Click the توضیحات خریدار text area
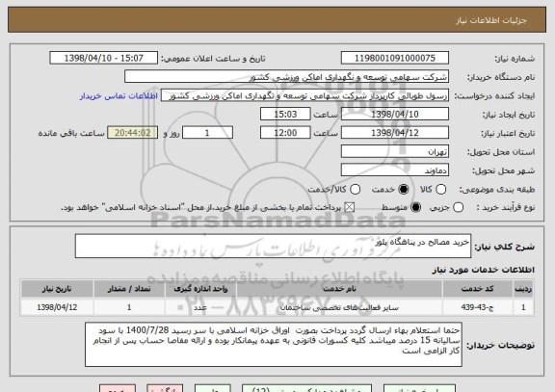Viewport: 555px width, 392px height. click(x=274, y=344)
